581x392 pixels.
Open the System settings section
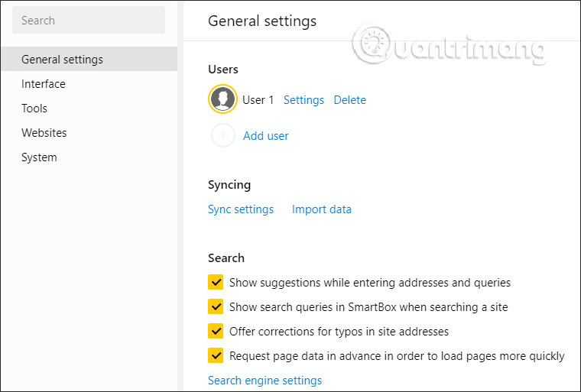[x=39, y=157]
